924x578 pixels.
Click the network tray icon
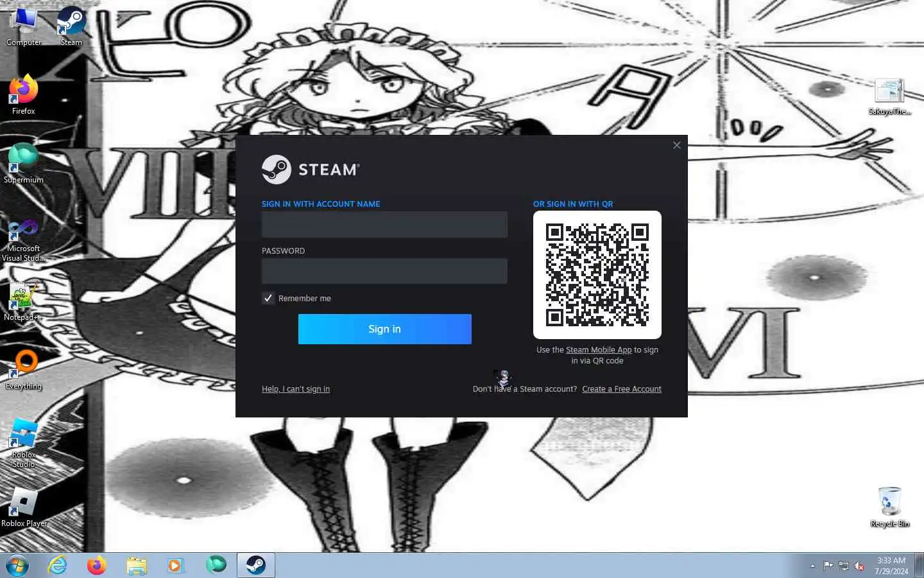coord(844,566)
